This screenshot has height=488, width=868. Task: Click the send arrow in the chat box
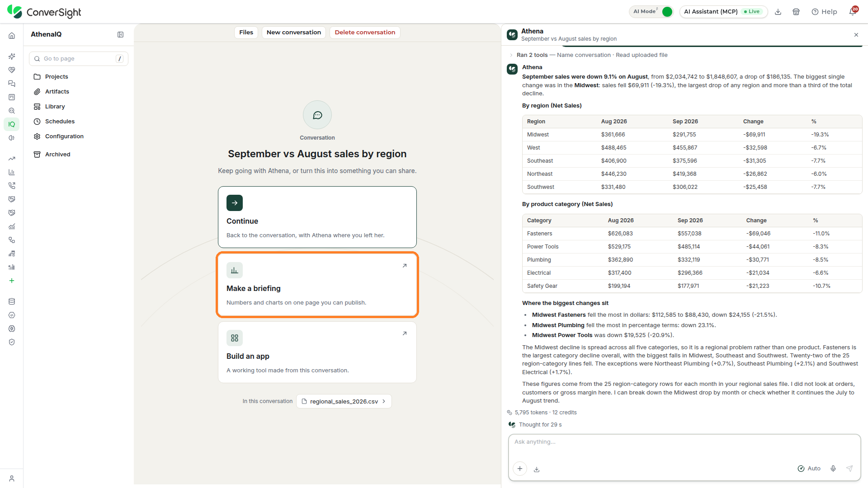(849, 469)
